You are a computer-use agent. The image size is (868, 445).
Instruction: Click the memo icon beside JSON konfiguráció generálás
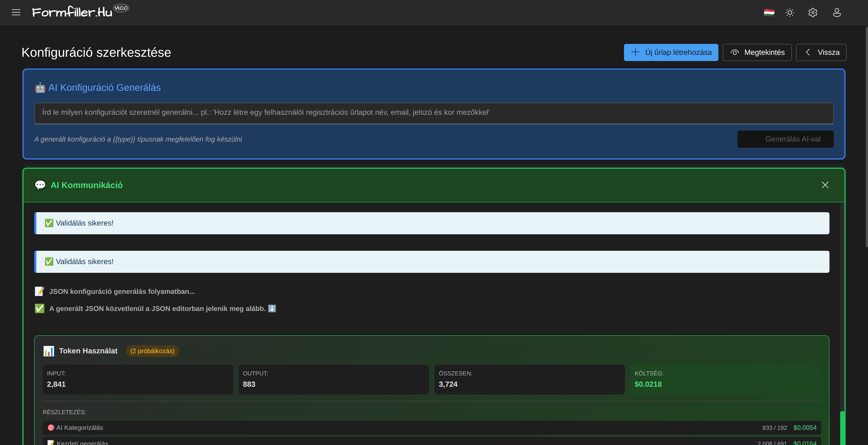click(x=39, y=291)
